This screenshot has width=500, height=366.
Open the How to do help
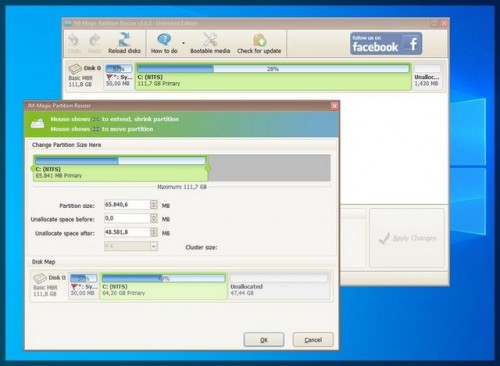click(x=164, y=43)
